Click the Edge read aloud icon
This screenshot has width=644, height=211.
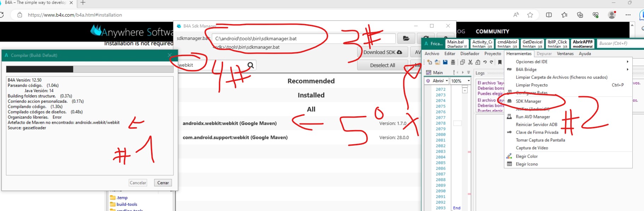tap(516, 15)
